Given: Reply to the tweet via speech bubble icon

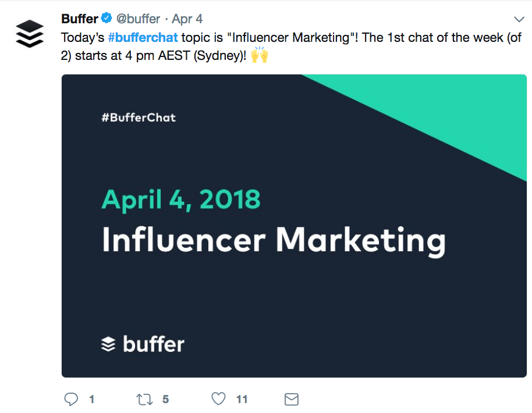Looking at the screenshot, I should (71, 399).
